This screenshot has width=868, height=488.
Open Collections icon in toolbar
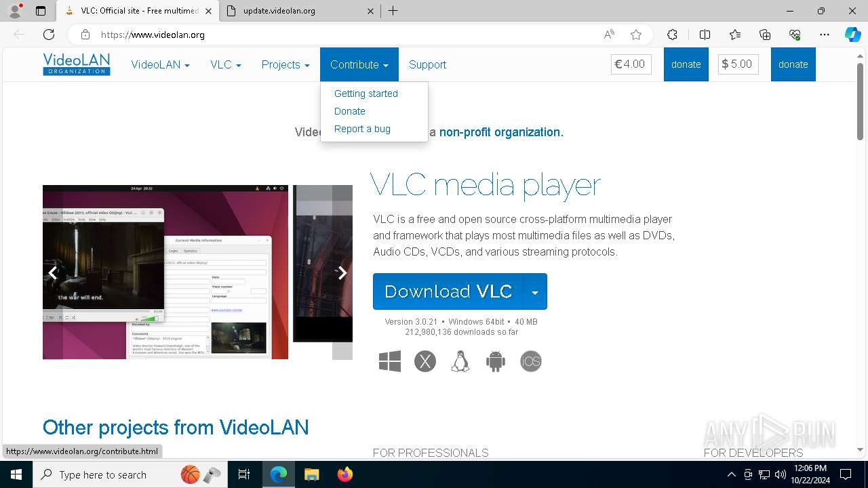pos(765,35)
